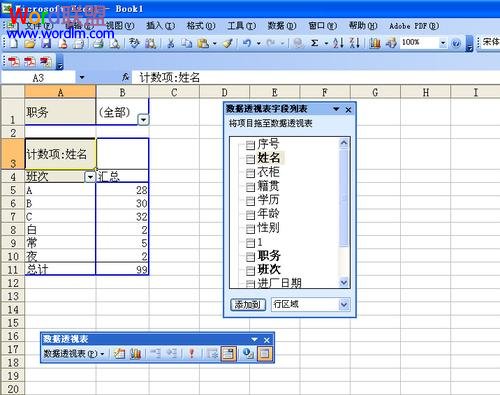Select the Format Painter brush

coord(228,43)
